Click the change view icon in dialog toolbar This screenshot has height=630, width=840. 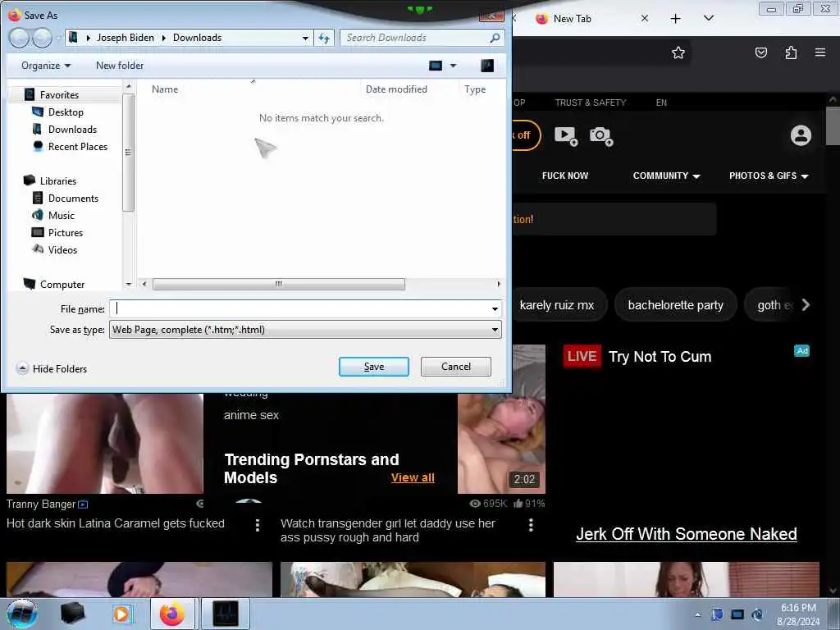pos(436,66)
